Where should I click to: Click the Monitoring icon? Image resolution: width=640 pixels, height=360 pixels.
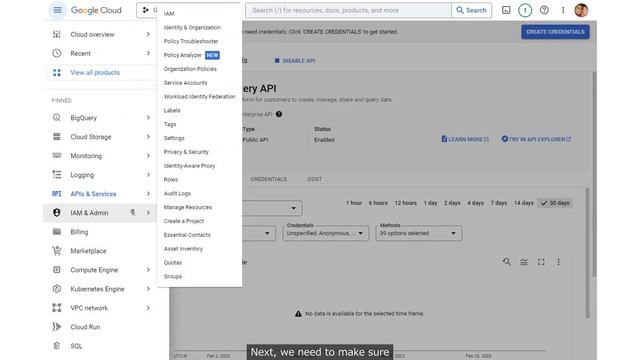[x=57, y=156]
